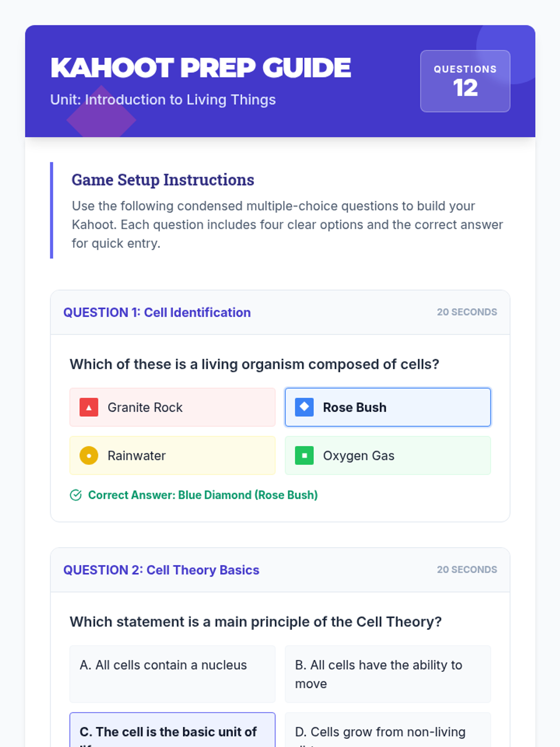Pick option C: The cell is the basic unit
The height and width of the screenshot is (747, 560).
point(172,731)
